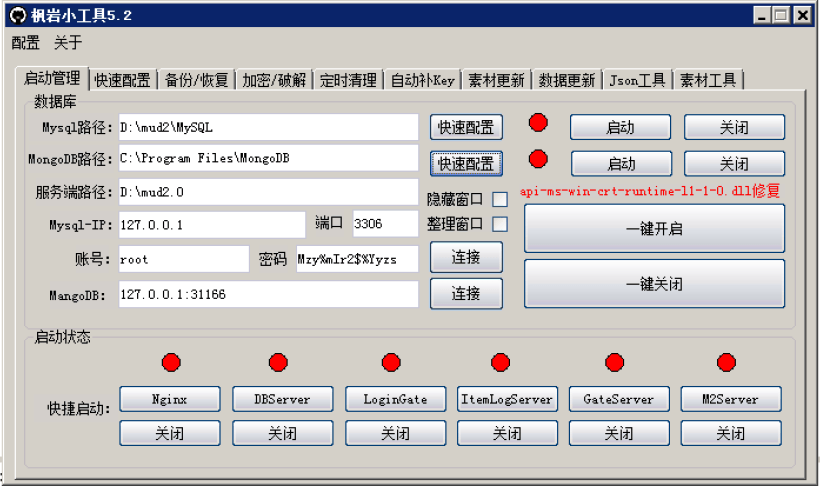Open the 关于 menu

tap(68, 42)
